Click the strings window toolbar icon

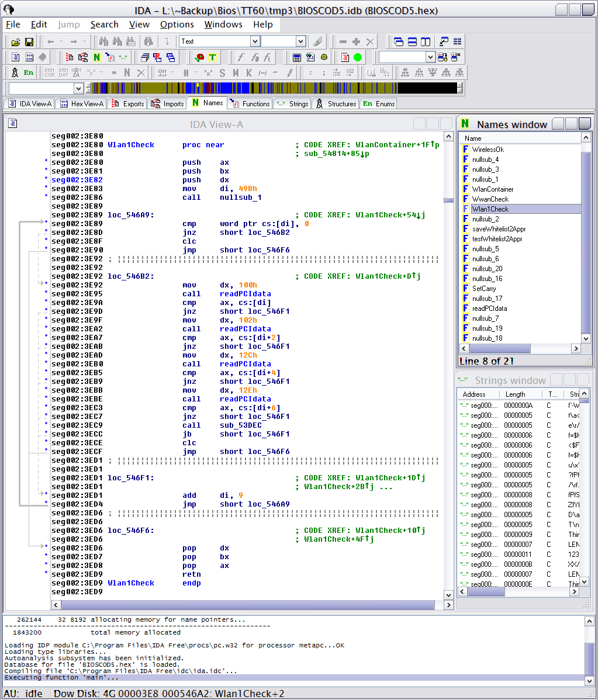coord(123,57)
